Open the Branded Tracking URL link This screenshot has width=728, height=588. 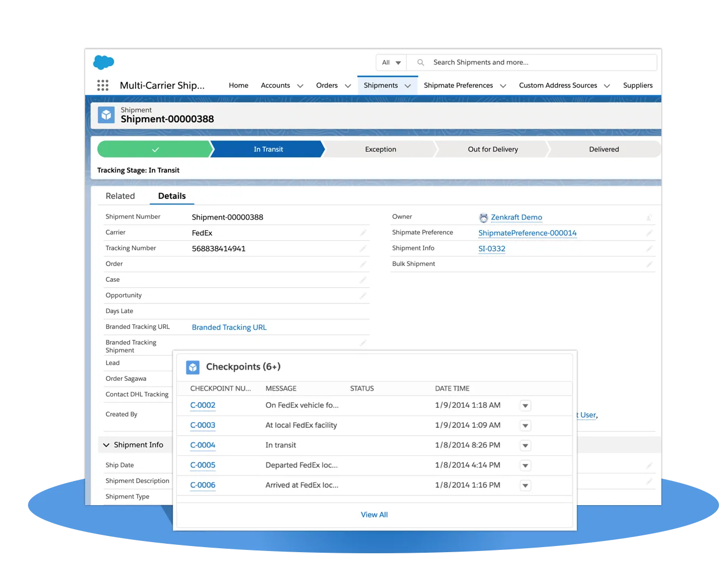coord(229,328)
